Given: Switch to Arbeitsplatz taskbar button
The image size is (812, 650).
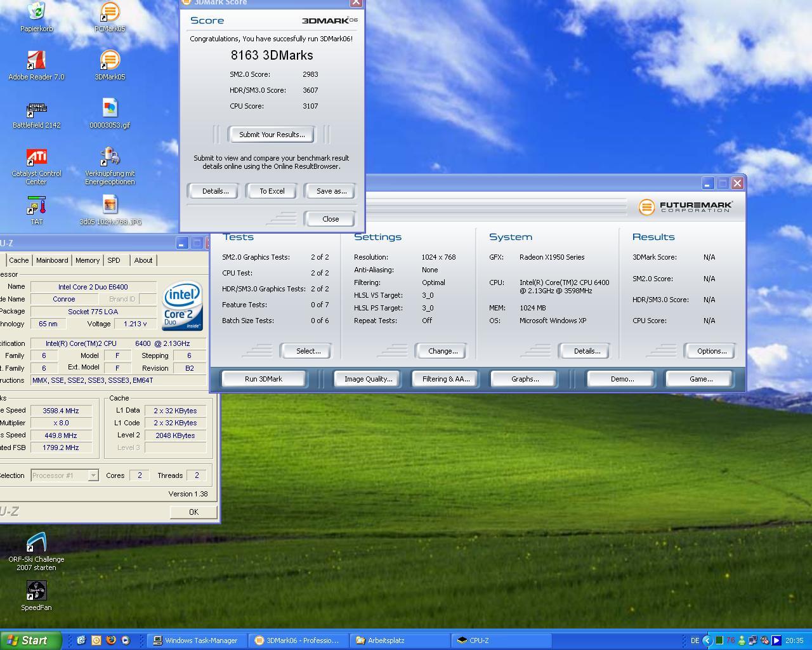Looking at the screenshot, I should 400,640.
